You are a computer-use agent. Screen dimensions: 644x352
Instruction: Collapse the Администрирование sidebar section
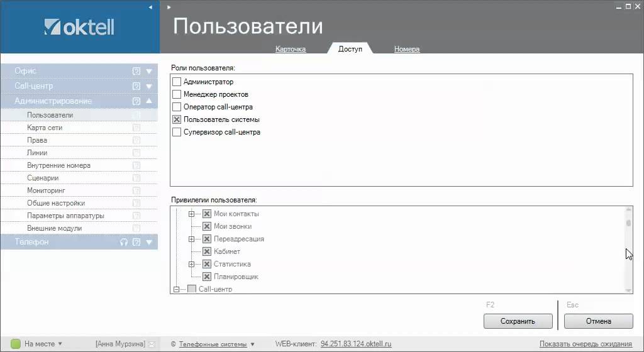[x=149, y=101]
